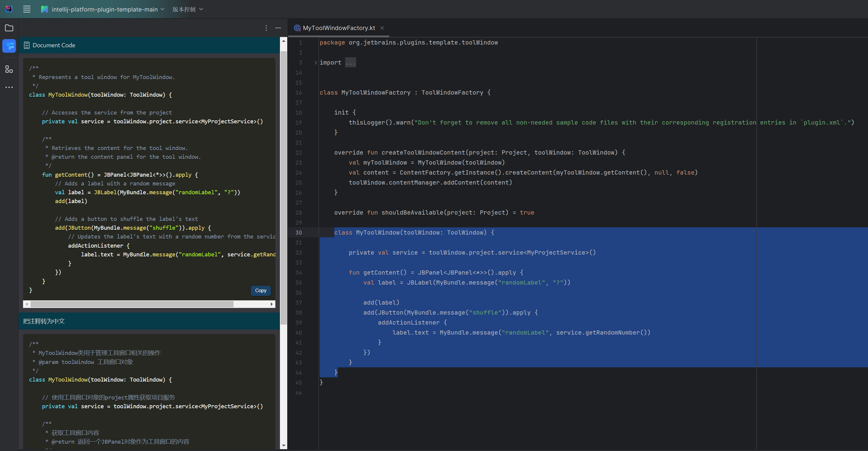Click the IntelliJ IDEA logo icon top-left
The image size is (868, 451).
[x=9, y=8]
